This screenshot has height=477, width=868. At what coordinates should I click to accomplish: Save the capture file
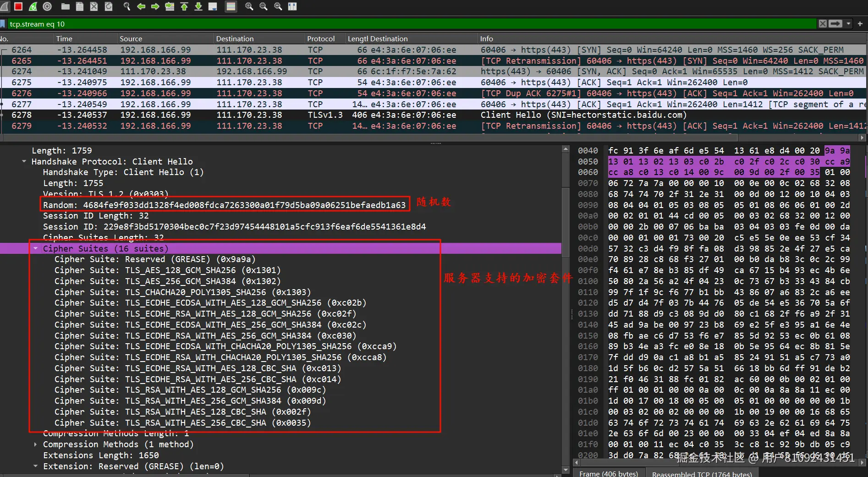tap(80, 6)
